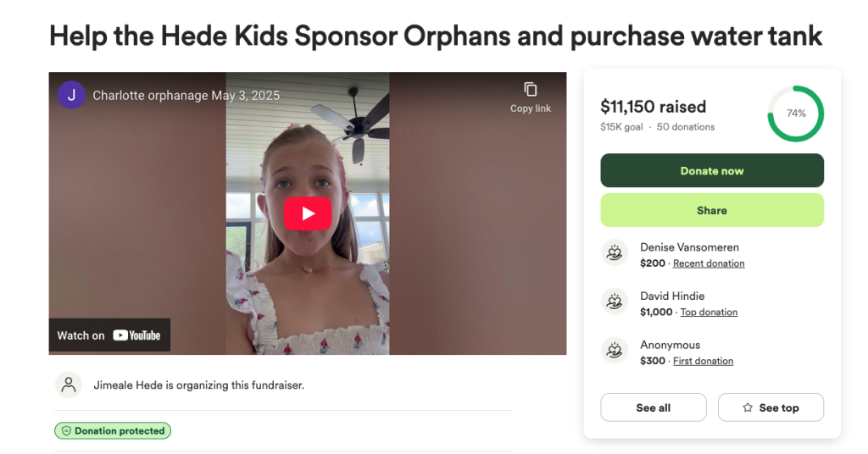Open video via Watch on YouTube

pos(109,335)
